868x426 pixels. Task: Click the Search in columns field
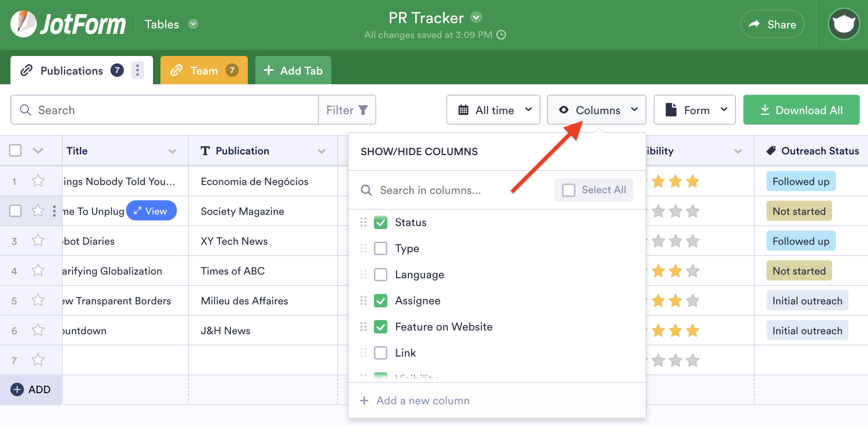click(430, 190)
